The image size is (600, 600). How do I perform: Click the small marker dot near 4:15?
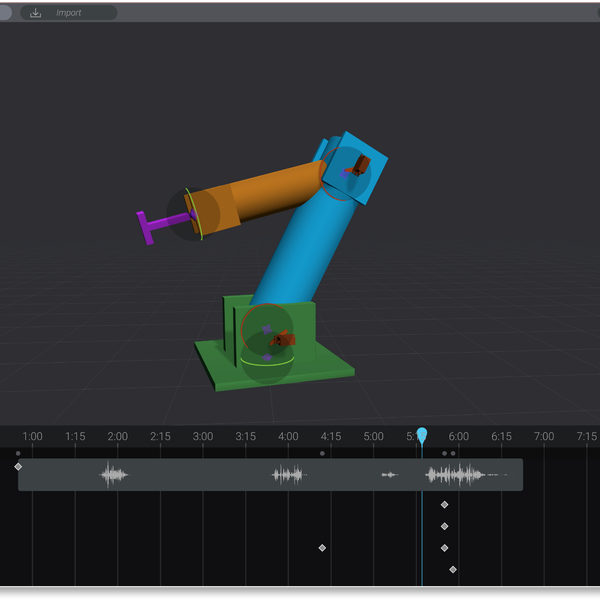point(322,453)
